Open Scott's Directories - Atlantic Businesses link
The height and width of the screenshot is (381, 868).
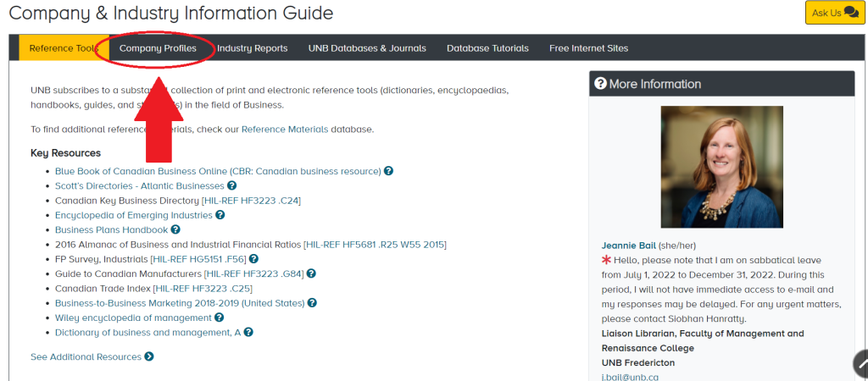point(140,185)
